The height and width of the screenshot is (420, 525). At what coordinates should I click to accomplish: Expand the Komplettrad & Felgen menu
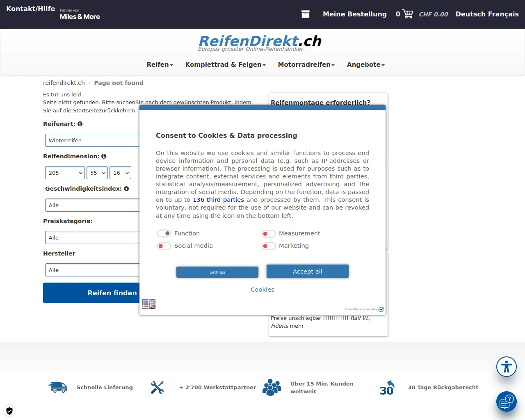[226, 64]
